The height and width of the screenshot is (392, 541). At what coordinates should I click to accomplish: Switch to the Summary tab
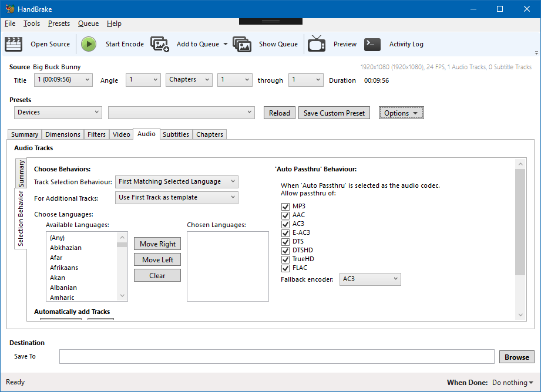pyautogui.click(x=25, y=134)
